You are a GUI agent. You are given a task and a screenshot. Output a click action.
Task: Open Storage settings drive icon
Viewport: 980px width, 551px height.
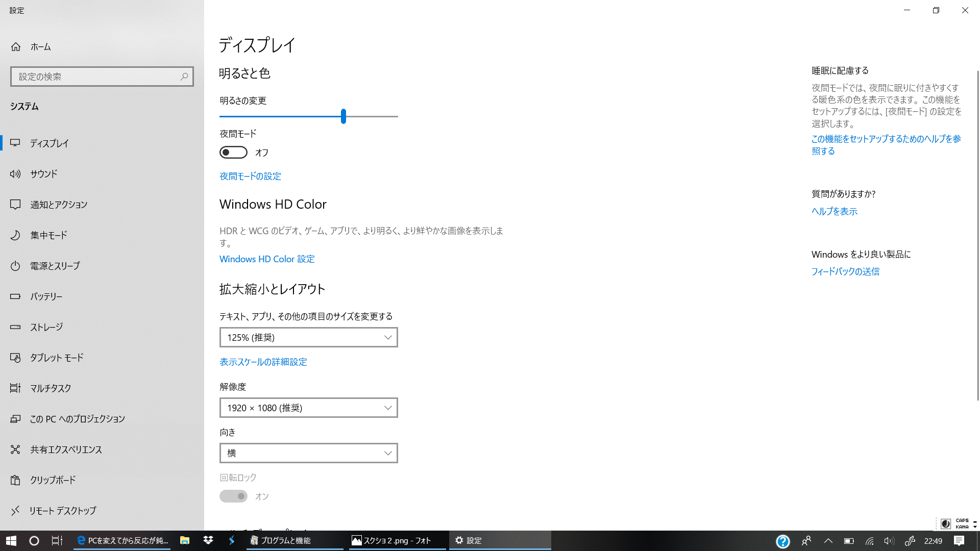click(15, 327)
